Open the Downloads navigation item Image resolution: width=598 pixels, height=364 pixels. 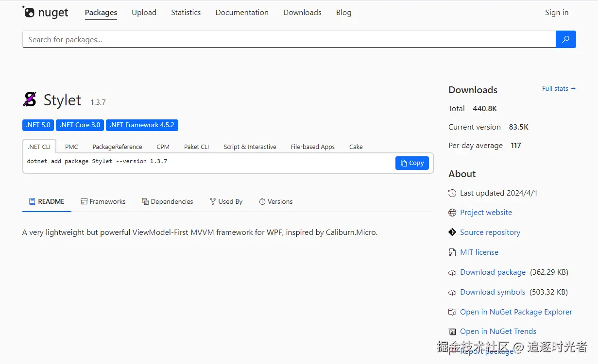(302, 13)
